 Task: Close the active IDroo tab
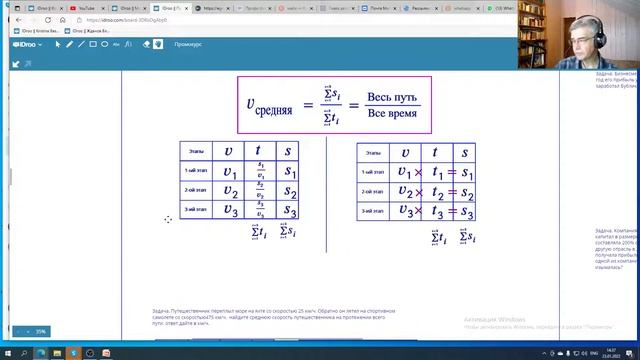point(186,8)
